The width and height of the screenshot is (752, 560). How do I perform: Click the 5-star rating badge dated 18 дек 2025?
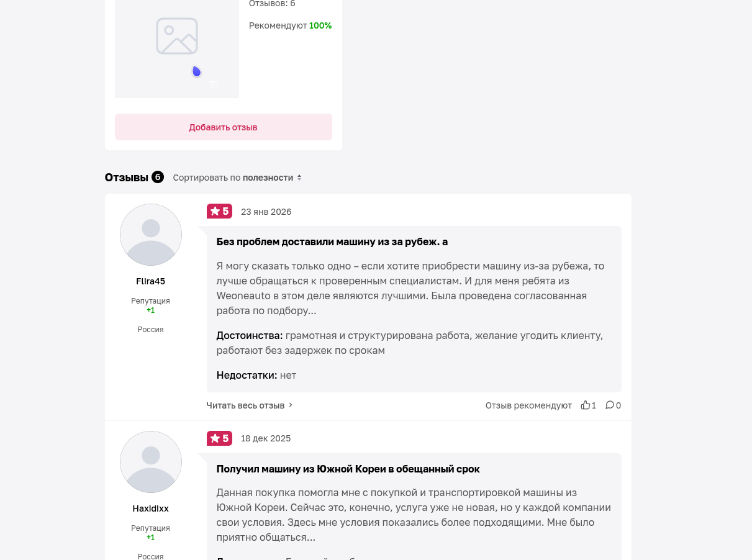coord(219,438)
